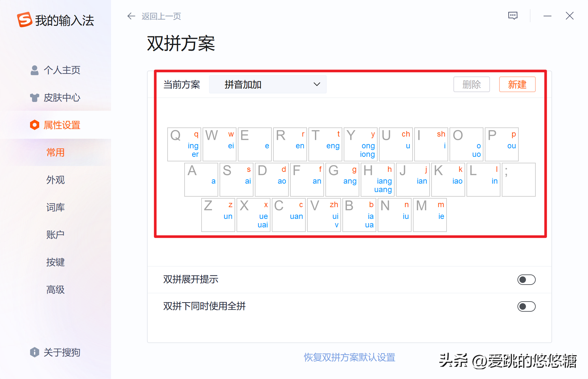The image size is (588, 379).
Task: Click the 删除 button
Action: click(x=472, y=84)
